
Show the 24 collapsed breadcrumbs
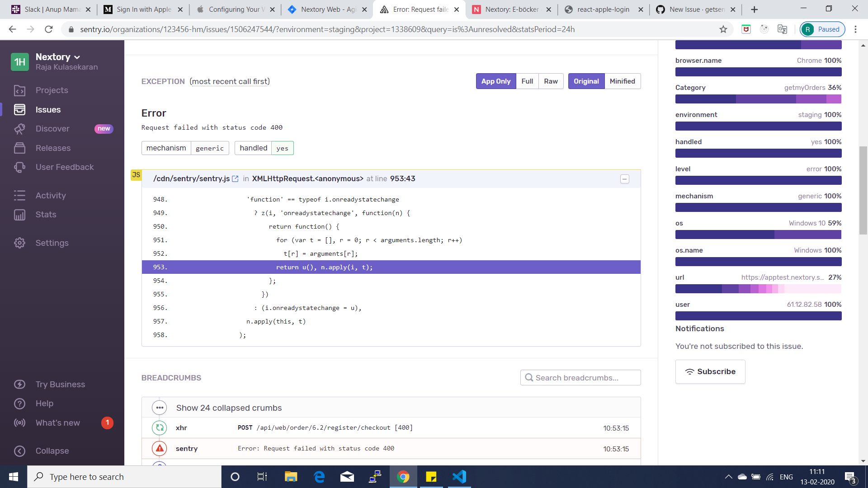pyautogui.click(x=229, y=407)
